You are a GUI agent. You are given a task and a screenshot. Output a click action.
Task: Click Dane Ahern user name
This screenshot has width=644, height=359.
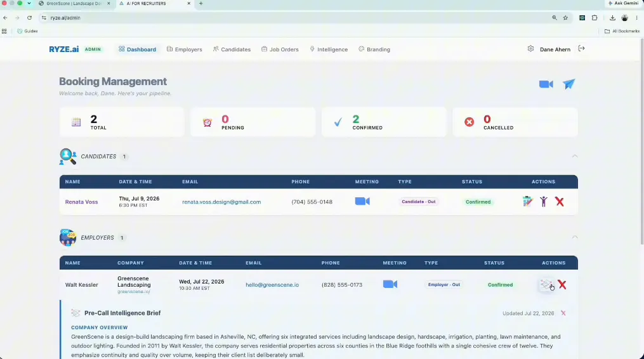pos(555,49)
